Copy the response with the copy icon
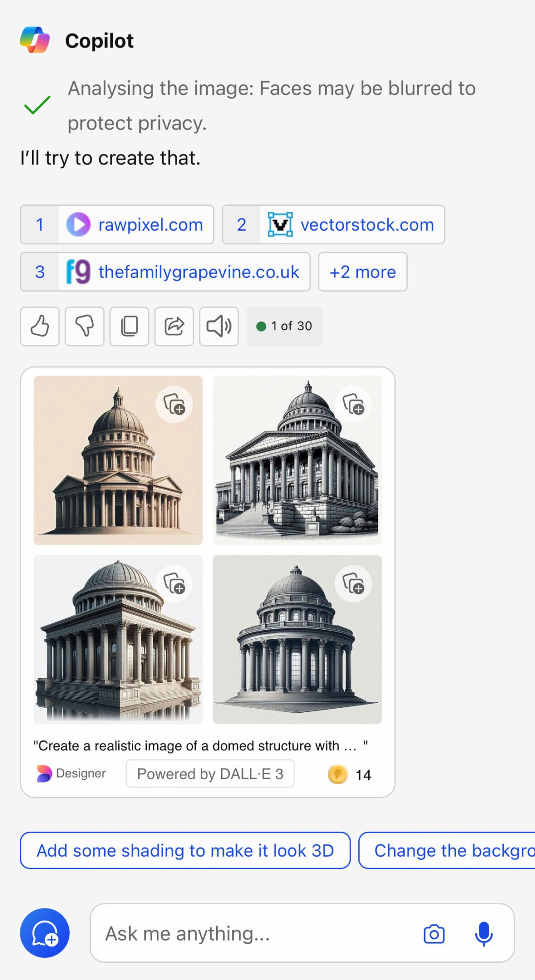The width and height of the screenshot is (535, 980). coord(130,326)
